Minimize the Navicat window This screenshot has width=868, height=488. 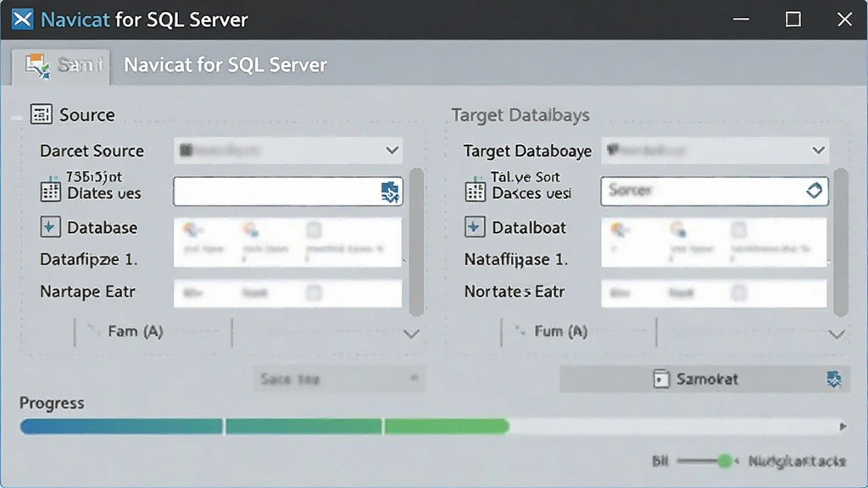coord(741,19)
